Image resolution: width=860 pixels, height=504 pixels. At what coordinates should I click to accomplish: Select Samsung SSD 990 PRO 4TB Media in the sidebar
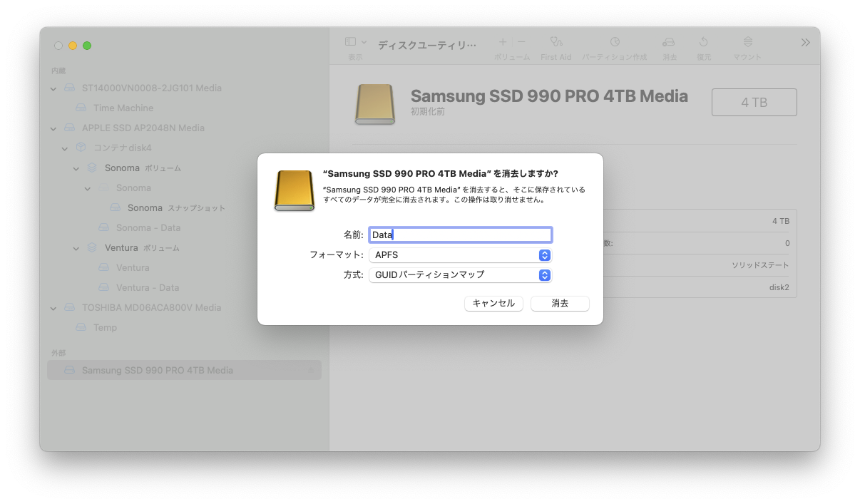pyautogui.click(x=184, y=370)
